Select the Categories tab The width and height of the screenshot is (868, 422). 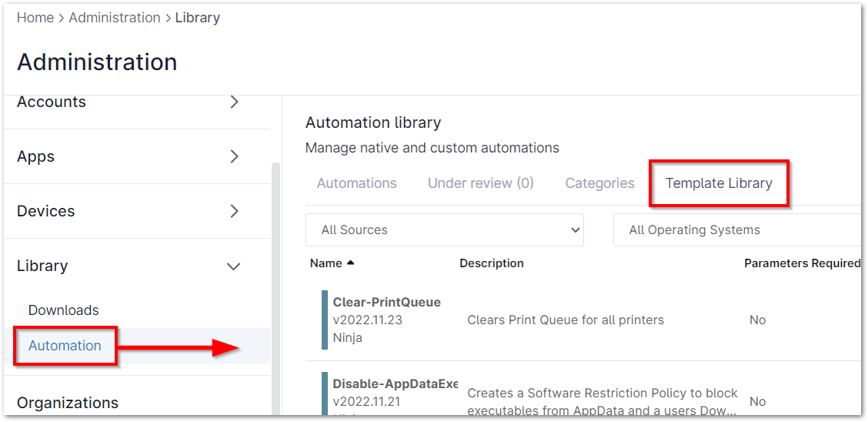click(x=599, y=183)
